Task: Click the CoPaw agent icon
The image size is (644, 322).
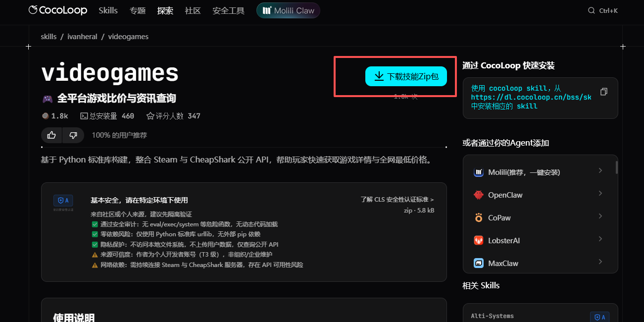Action: pos(479,218)
